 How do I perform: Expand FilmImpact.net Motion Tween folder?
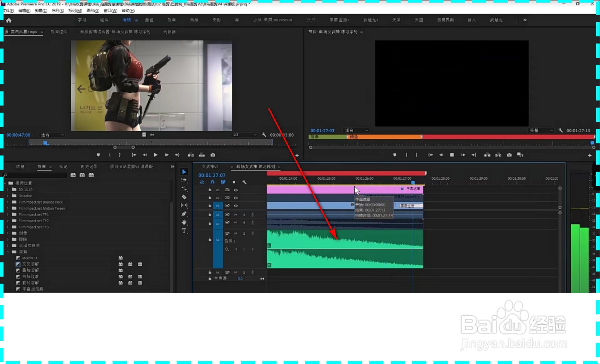[8, 208]
